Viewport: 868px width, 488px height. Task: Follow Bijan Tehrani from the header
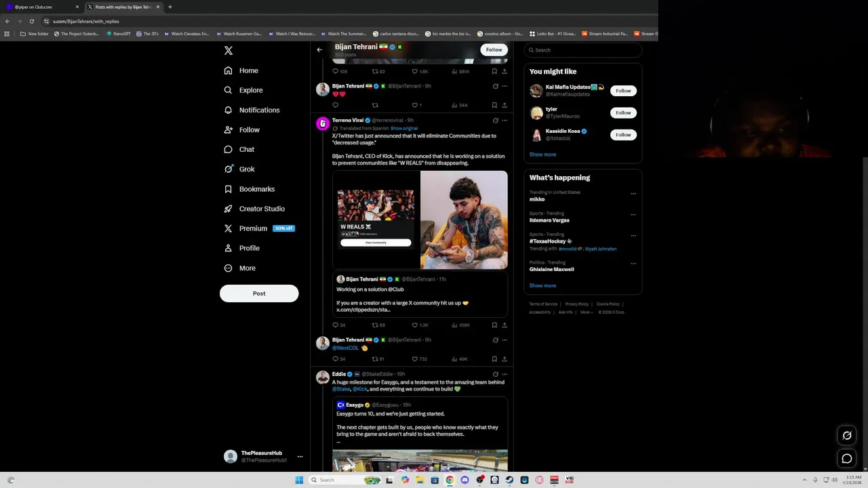pyautogui.click(x=494, y=49)
